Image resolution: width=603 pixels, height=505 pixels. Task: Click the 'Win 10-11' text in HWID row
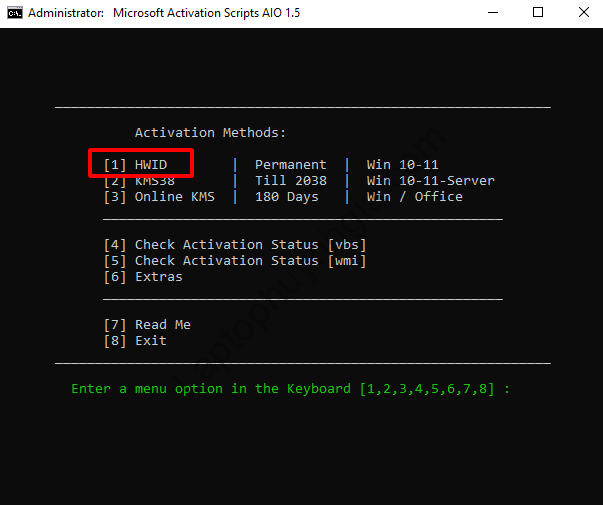tap(402, 165)
